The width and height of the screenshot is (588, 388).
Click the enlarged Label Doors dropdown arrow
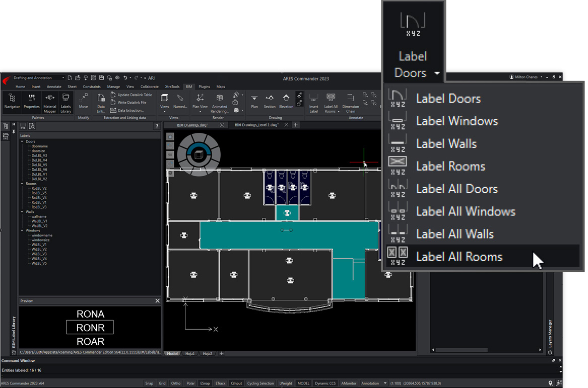click(437, 73)
